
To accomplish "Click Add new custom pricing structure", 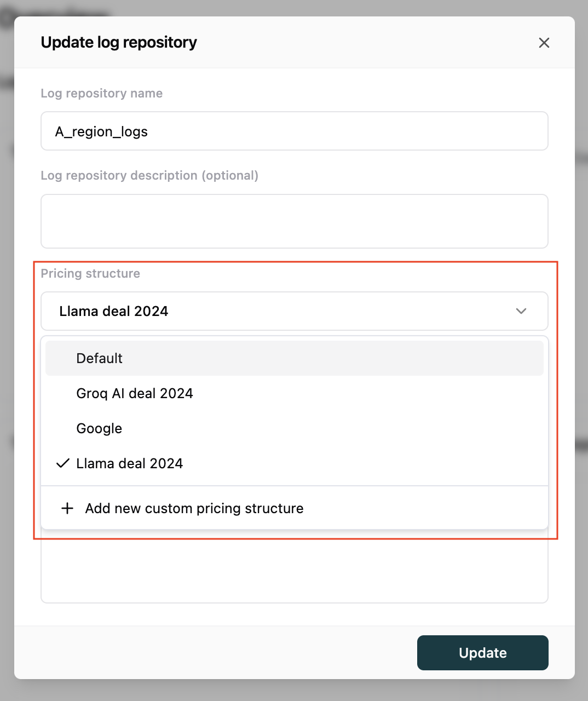I will click(x=194, y=508).
